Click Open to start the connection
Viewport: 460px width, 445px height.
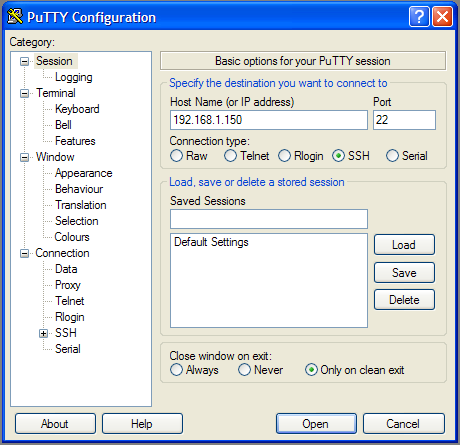(x=316, y=424)
